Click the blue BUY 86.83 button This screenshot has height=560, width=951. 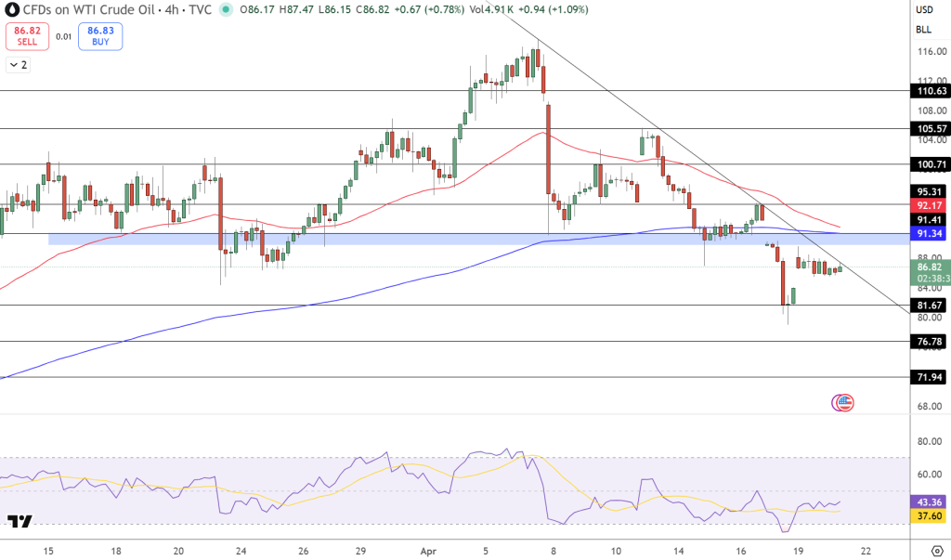point(98,34)
